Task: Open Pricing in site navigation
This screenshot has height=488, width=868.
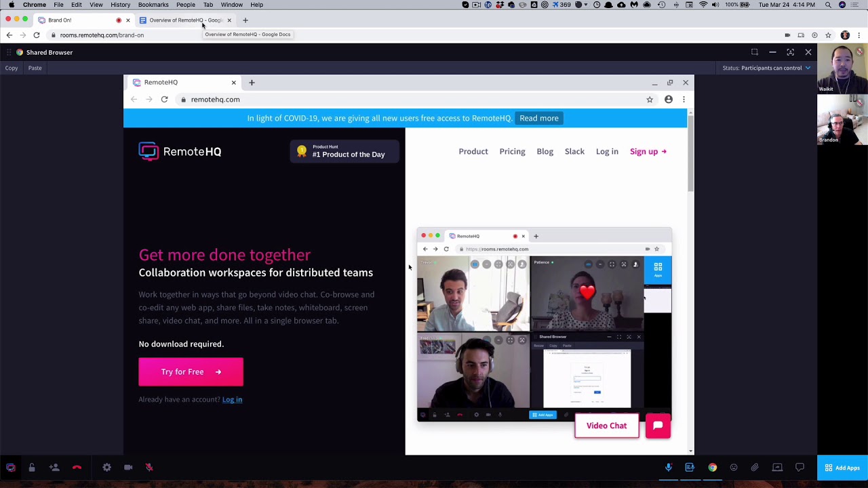Action: tap(512, 152)
